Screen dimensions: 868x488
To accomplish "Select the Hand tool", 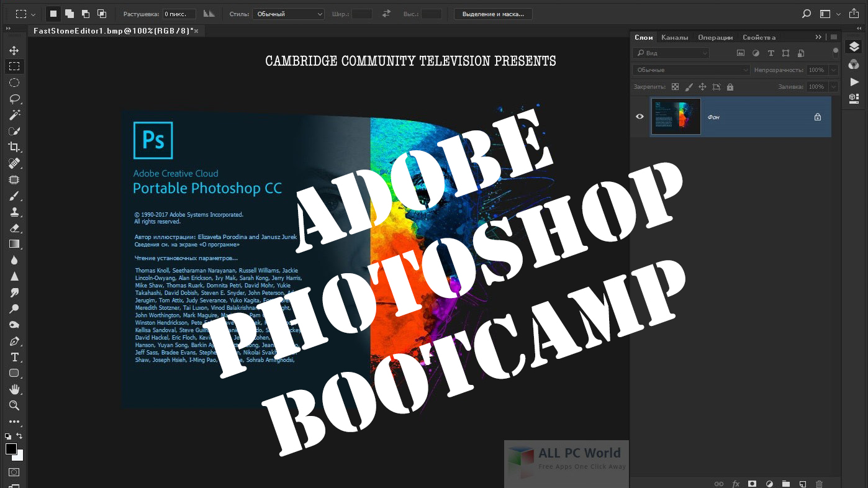I will pos(14,389).
